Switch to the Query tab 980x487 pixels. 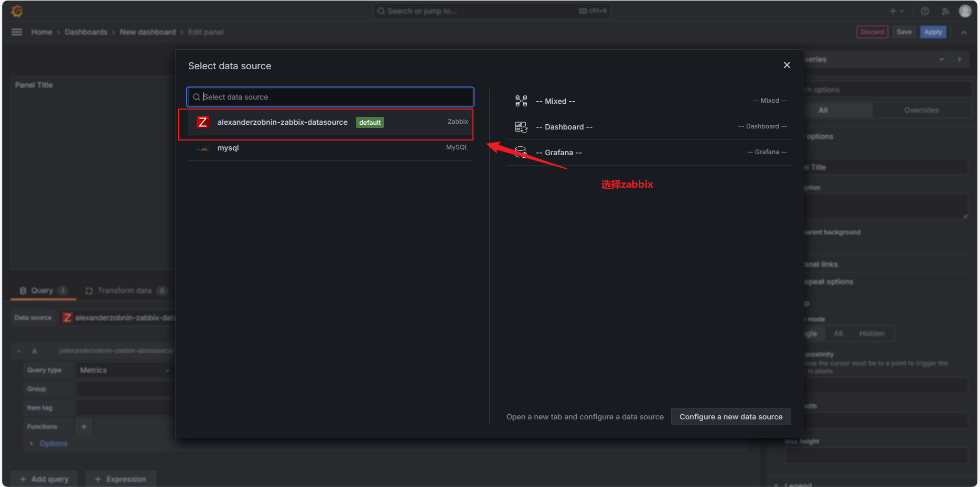coord(44,290)
